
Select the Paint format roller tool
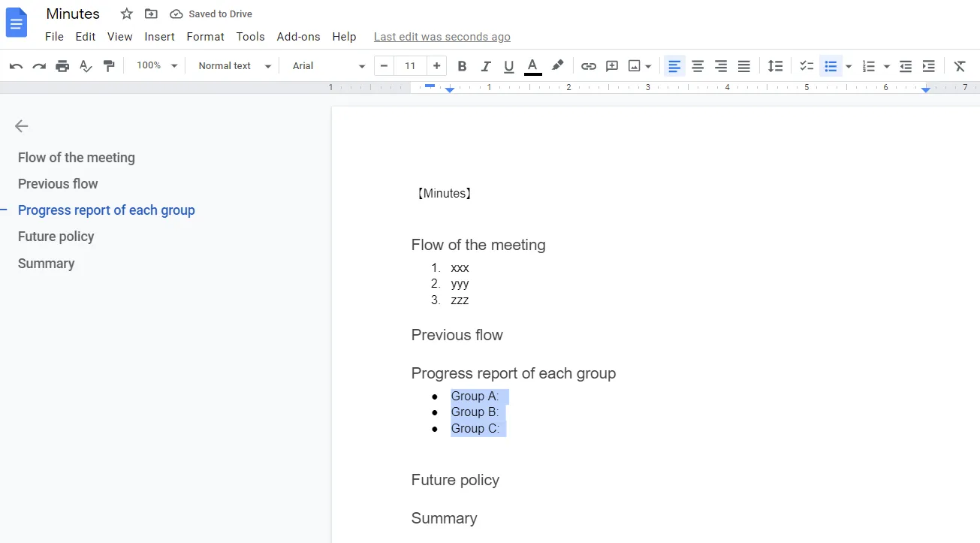(x=109, y=66)
